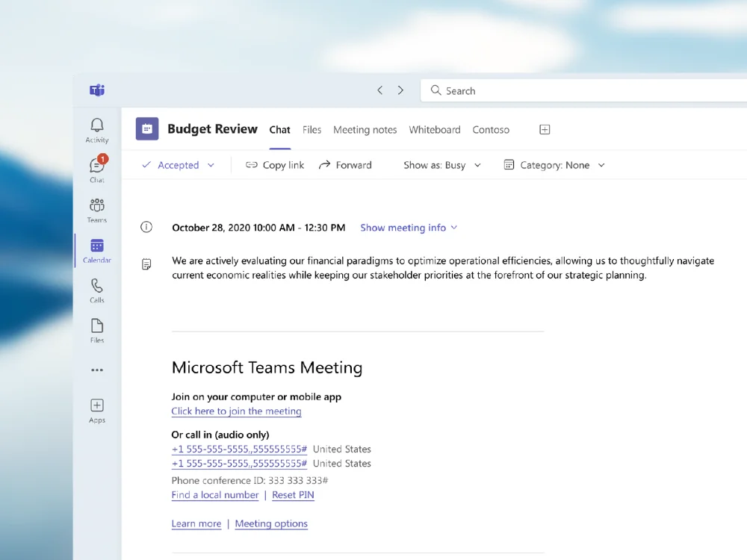Open the Activity bell in sidebar
This screenshot has height=560, width=747.
click(x=96, y=130)
